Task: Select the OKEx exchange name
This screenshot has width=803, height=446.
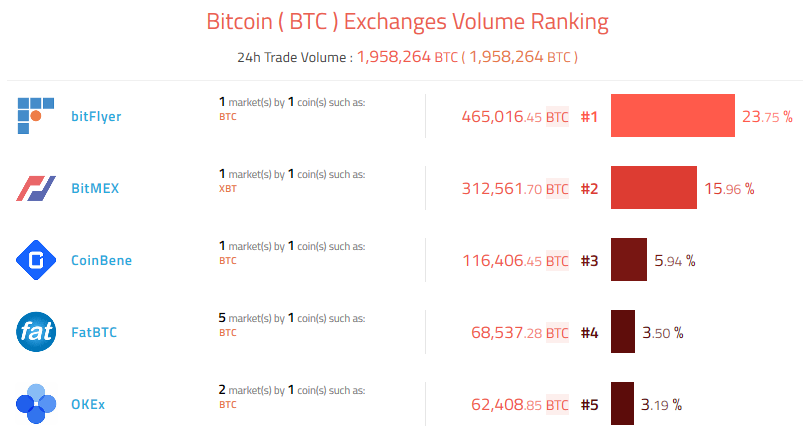Action: 89,405
